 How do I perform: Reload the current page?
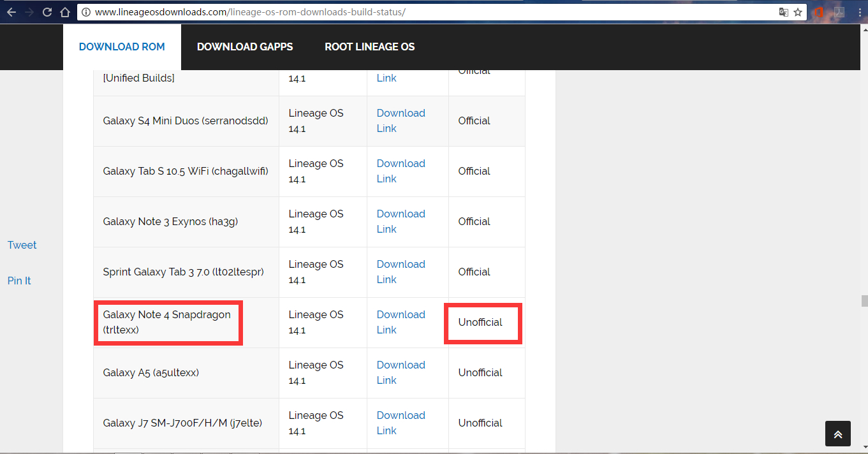47,12
